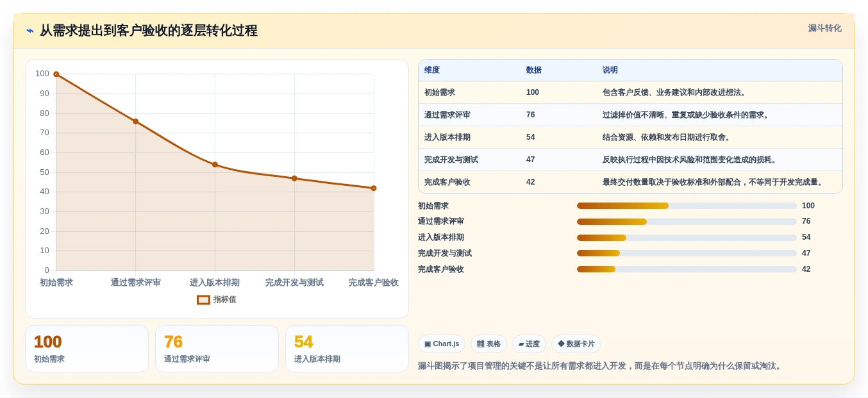Open the 76 通过需求评审 data card
868x398 pixels.
(217, 349)
